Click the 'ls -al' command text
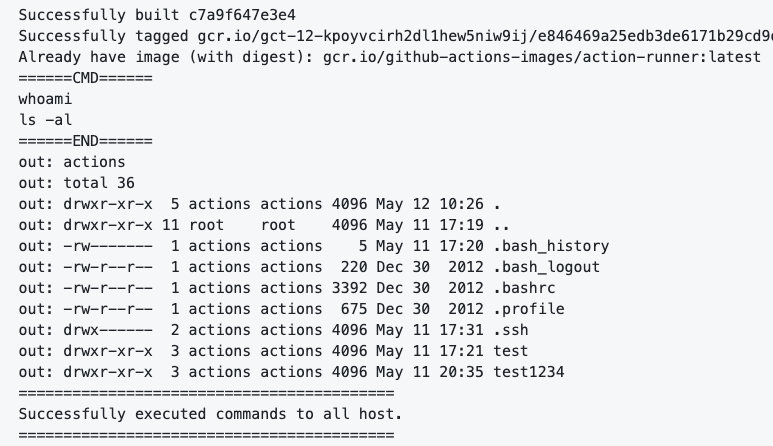Viewport: 773px width, 446px height. tap(45, 120)
